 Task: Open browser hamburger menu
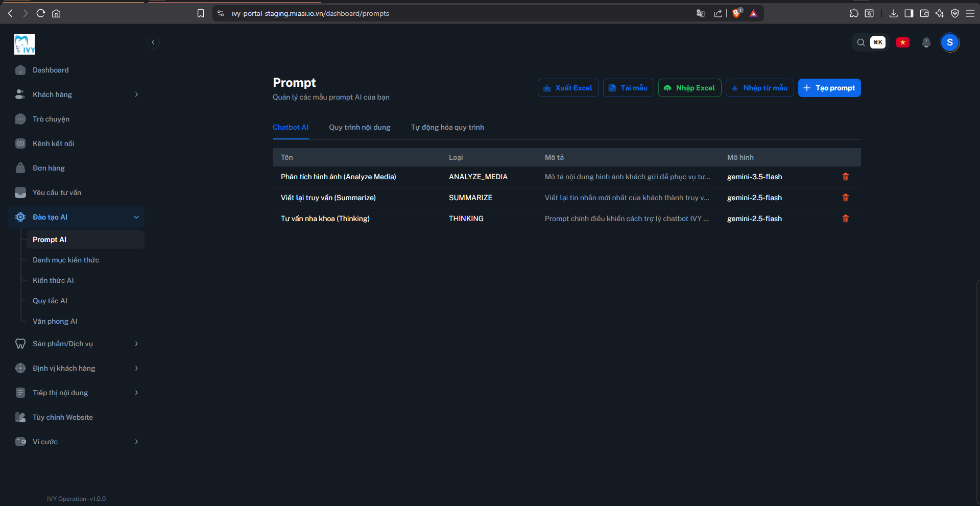[x=970, y=13]
